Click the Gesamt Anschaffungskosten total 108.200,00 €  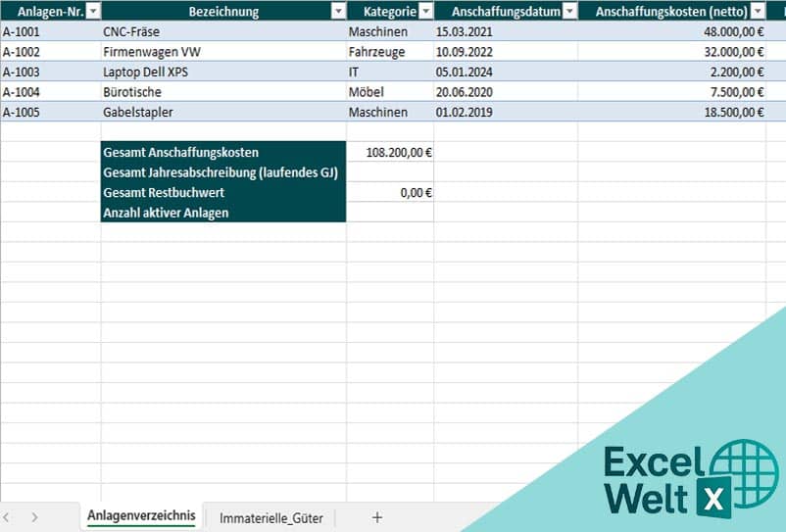coord(390,152)
